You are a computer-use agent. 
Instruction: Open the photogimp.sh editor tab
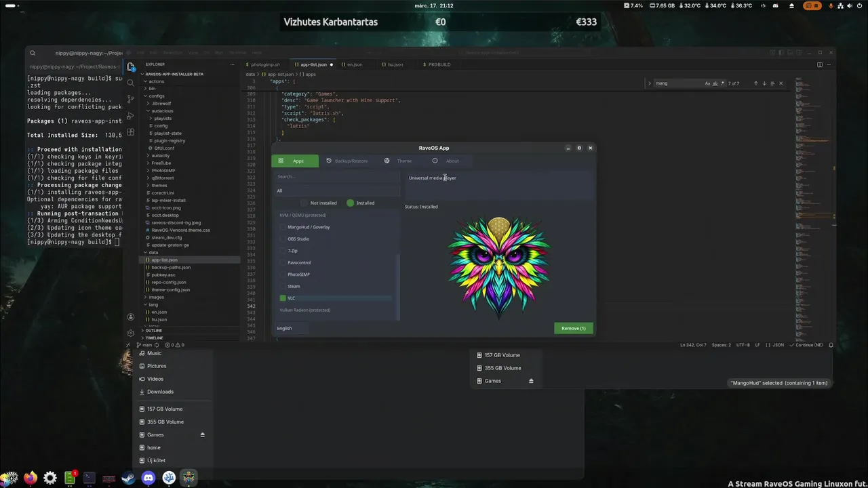265,64
